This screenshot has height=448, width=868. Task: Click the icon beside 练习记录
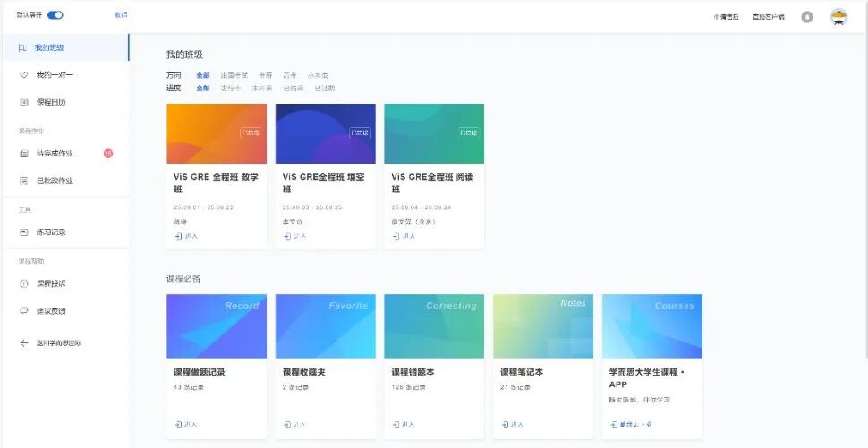tap(24, 232)
